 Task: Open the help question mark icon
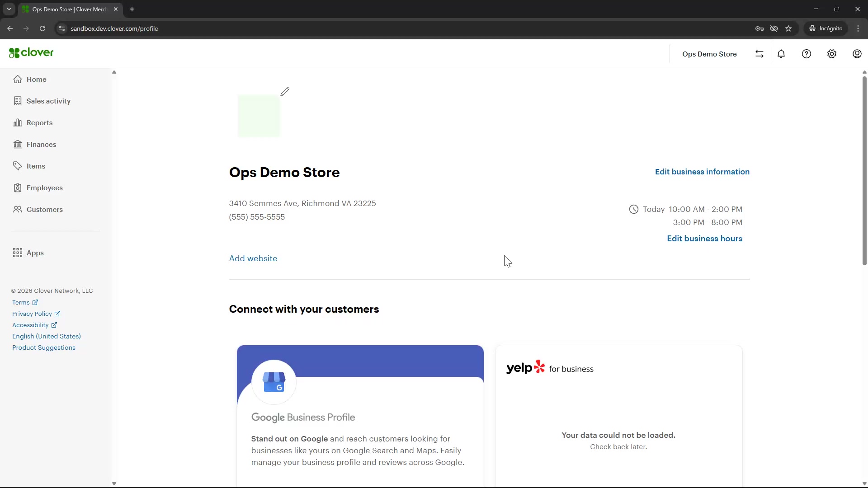(x=807, y=54)
